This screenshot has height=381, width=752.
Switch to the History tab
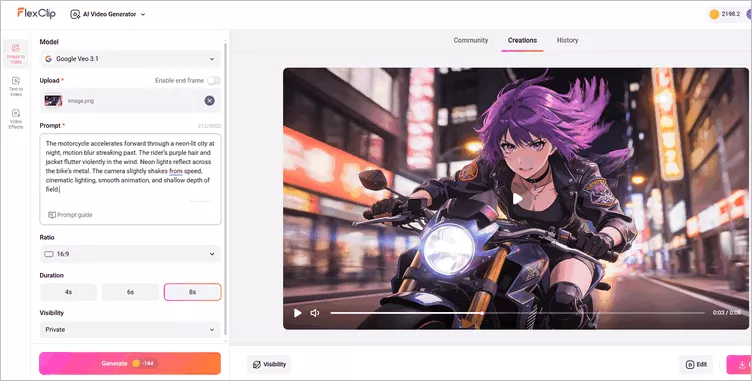(567, 40)
